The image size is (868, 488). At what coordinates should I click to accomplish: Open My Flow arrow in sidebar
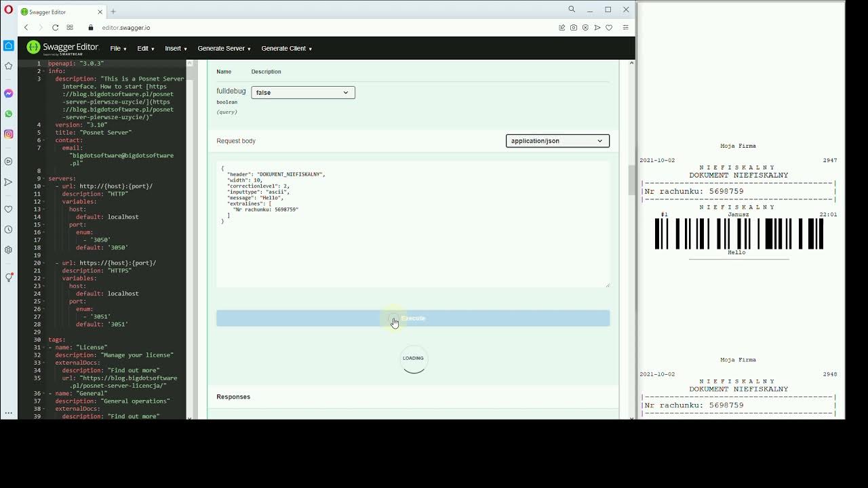pyautogui.click(x=8, y=182)
